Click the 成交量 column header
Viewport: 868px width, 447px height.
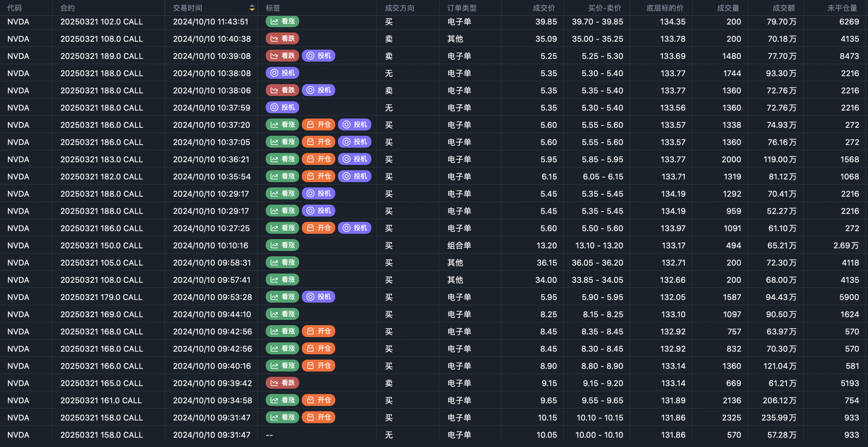(728, 8)
